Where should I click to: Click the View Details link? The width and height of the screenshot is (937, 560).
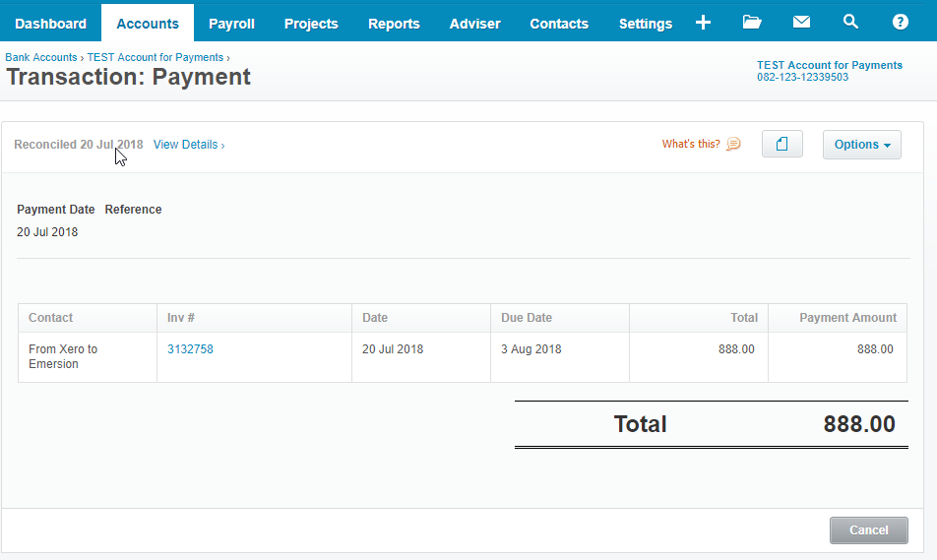[x=188, y=145]
